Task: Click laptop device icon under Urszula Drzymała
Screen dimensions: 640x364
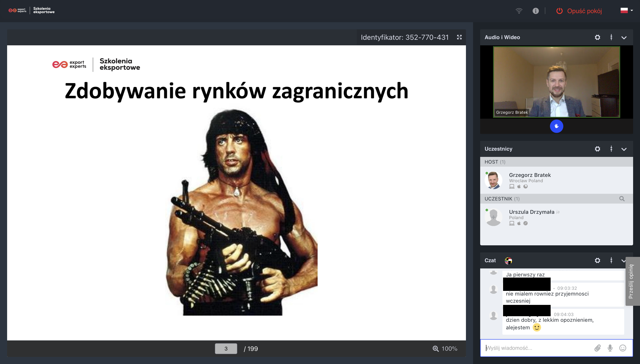Action: click(512, 223)
